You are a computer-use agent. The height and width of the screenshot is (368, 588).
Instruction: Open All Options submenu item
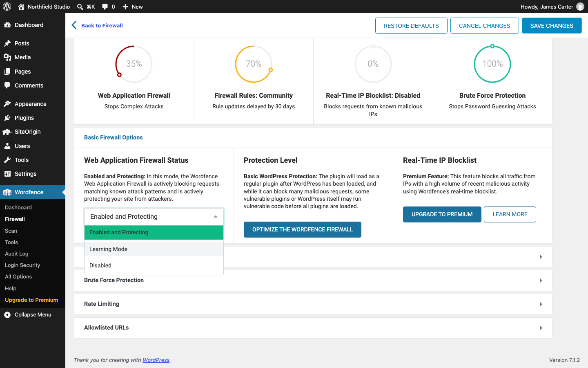(18, 276)
